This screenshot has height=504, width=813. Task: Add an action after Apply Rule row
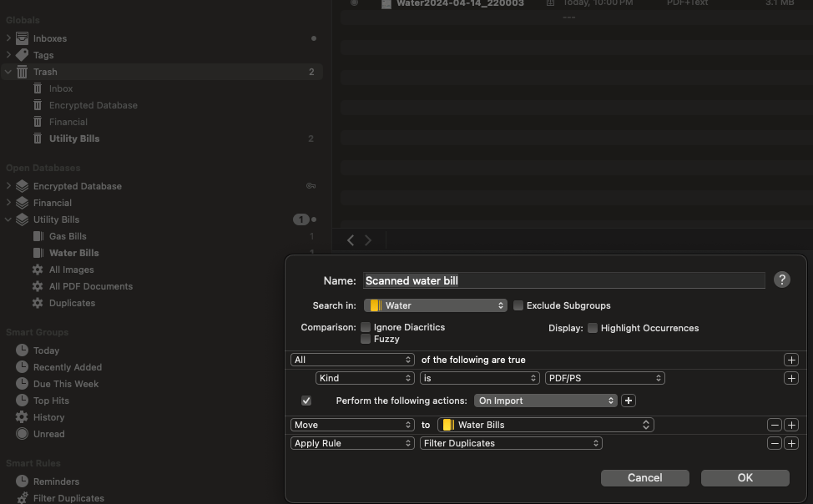(791, 443)
